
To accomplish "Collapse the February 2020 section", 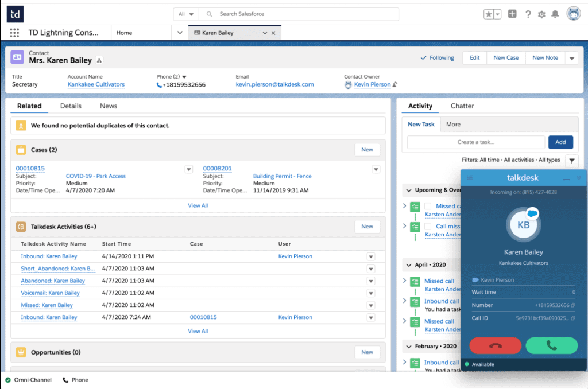I will (x=409, y=347).
